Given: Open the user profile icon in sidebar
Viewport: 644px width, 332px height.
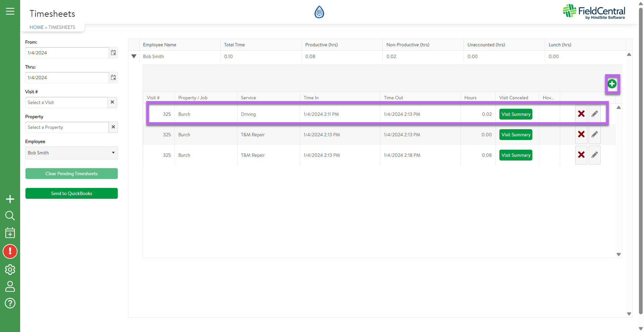Looking at the screenshot, I should click(x=10, y=286).
